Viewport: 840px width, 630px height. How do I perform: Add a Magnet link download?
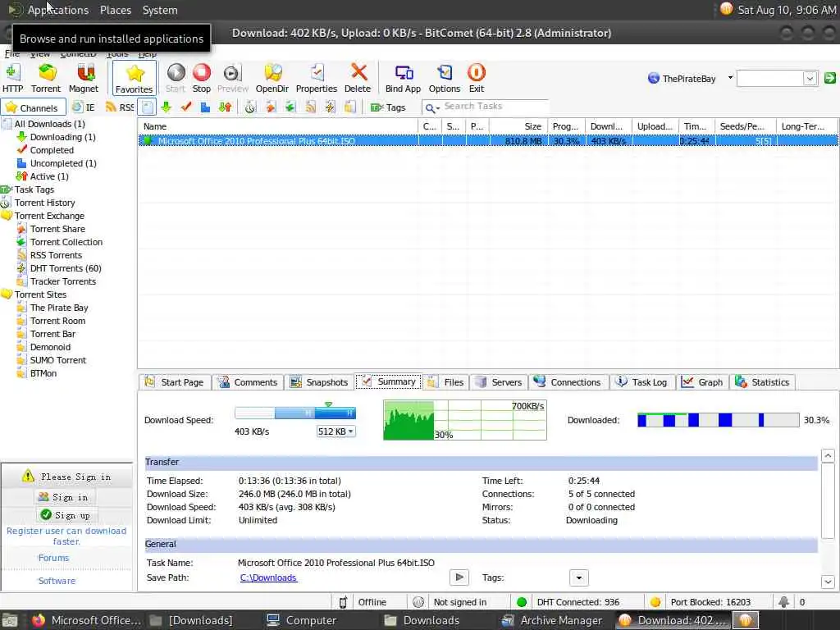(x=84, y=78)
